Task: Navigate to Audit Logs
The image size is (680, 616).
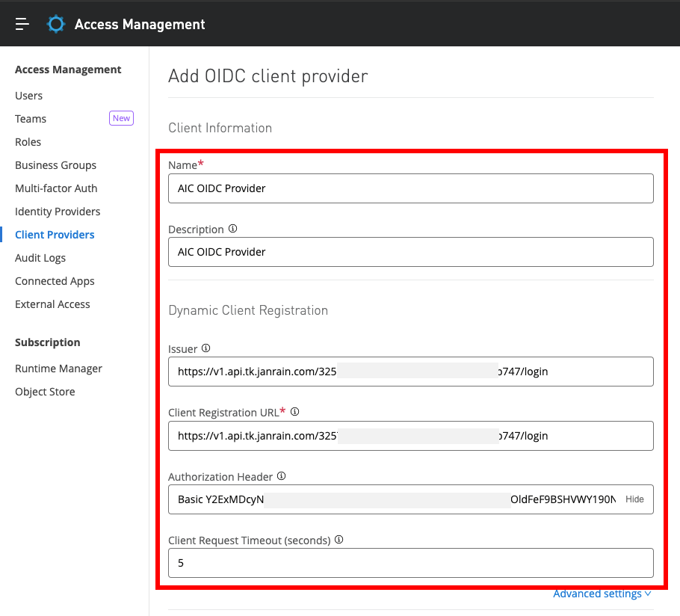Action: tap(40, 258)
